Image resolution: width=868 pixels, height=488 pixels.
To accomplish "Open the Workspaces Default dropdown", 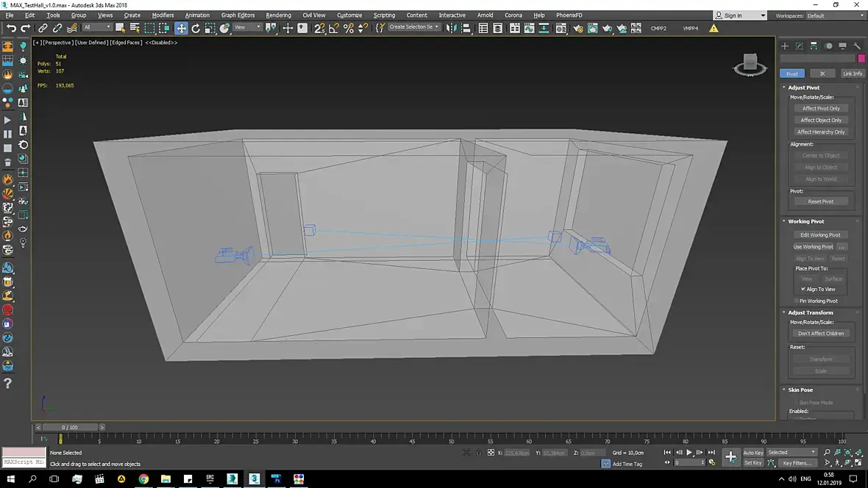I will pyautogui.click(x=835, y=15).
